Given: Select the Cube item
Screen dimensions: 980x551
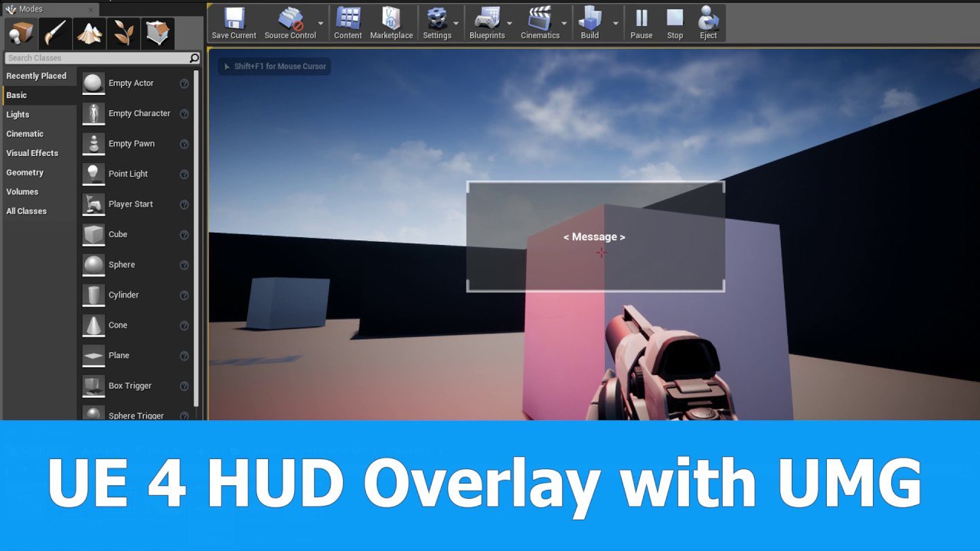Looking at the screenshot, I should tap(136, 234).
